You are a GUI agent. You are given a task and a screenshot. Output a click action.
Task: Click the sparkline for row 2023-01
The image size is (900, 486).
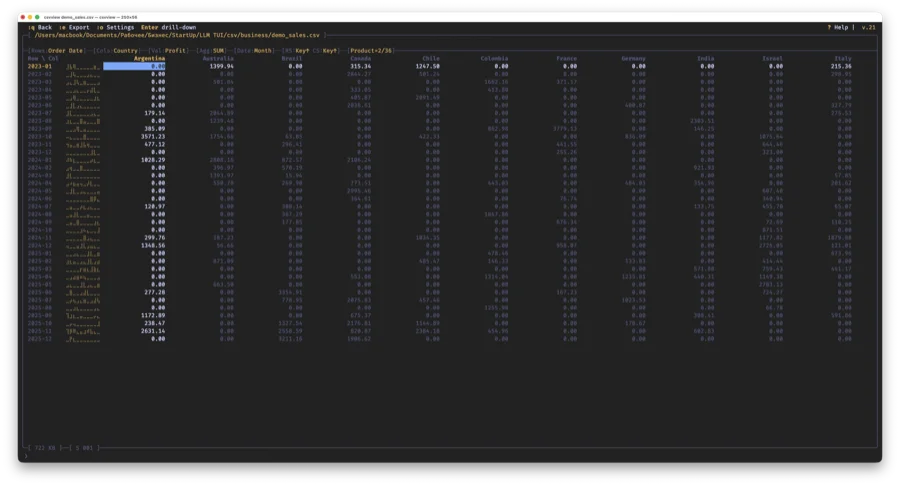(84, 66)
